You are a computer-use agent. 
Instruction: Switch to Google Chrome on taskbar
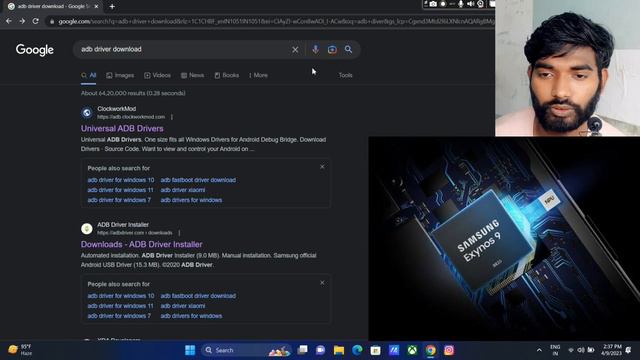[x=431, y=350]
